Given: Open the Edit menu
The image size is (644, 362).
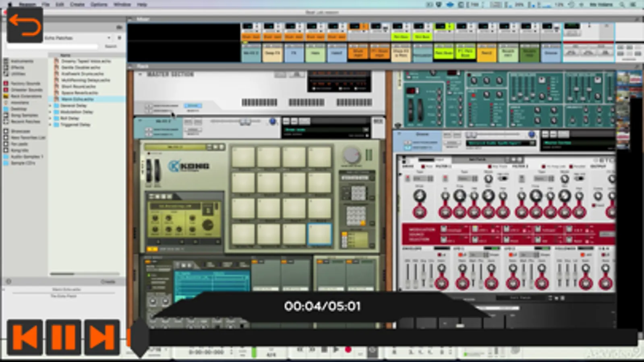Looking at the screenshot, I should click(x=60, y=4).
